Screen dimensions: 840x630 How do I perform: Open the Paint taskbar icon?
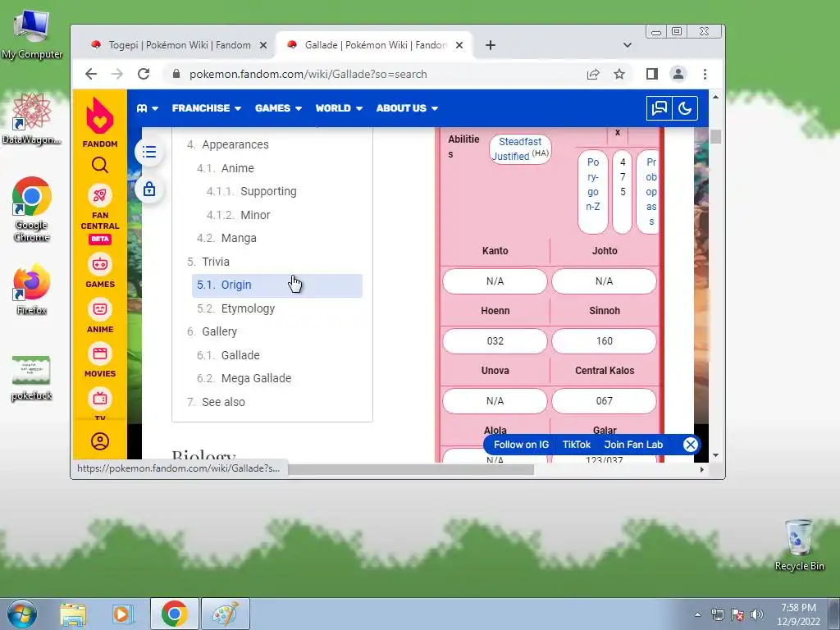coord(226,614)
